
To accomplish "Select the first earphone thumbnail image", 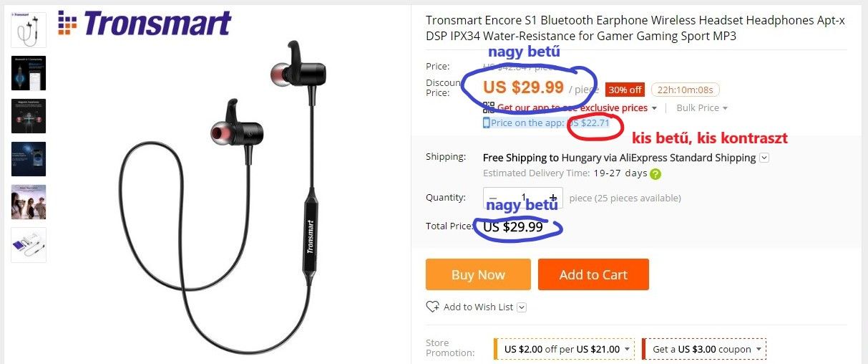I will 29,29.
